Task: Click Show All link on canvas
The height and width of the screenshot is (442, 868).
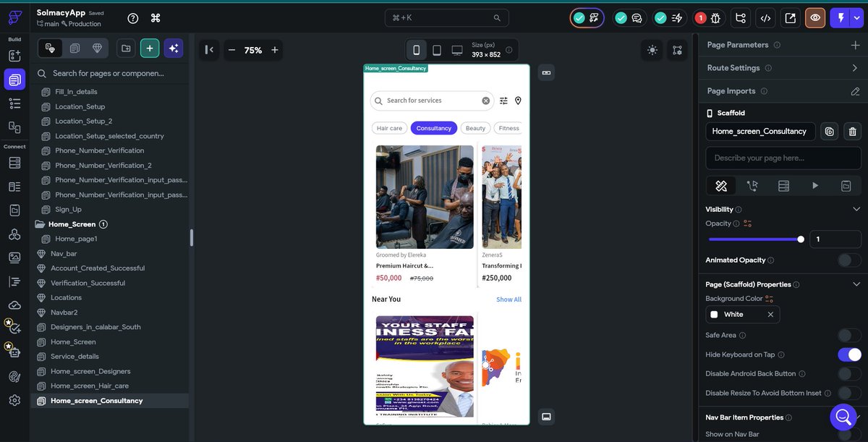Action: [x=509, y=299]
